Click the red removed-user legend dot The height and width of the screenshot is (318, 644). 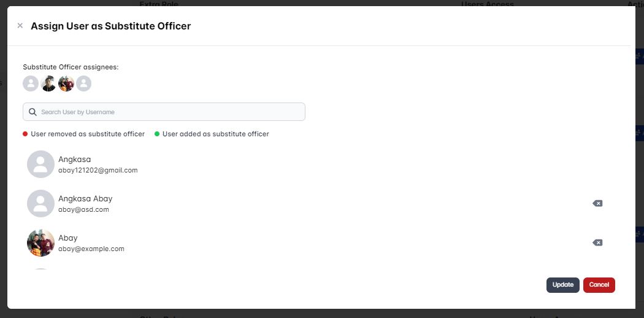click(25, 134)
